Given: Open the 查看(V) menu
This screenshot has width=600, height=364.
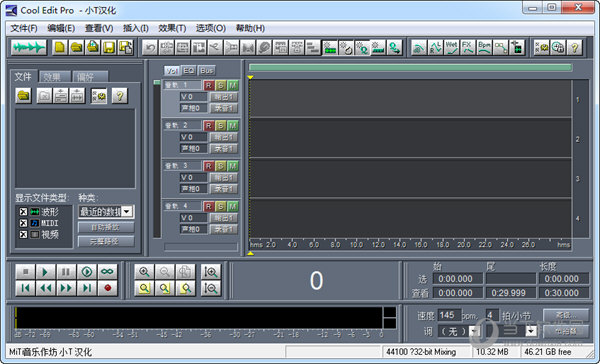Looking at the screenshot, I should [99, 28].
